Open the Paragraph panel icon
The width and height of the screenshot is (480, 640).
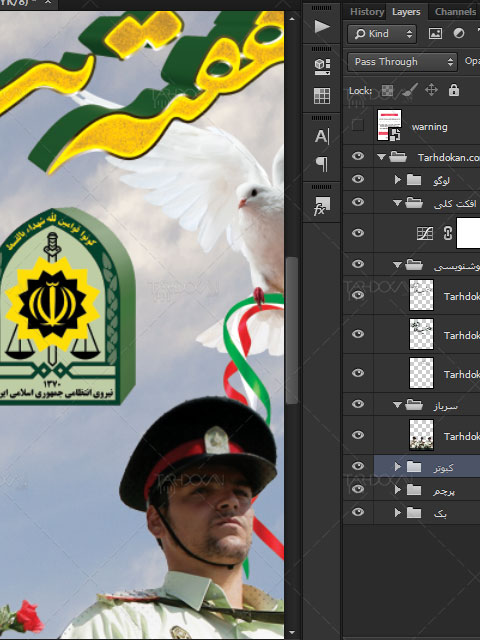coord(322,164)
